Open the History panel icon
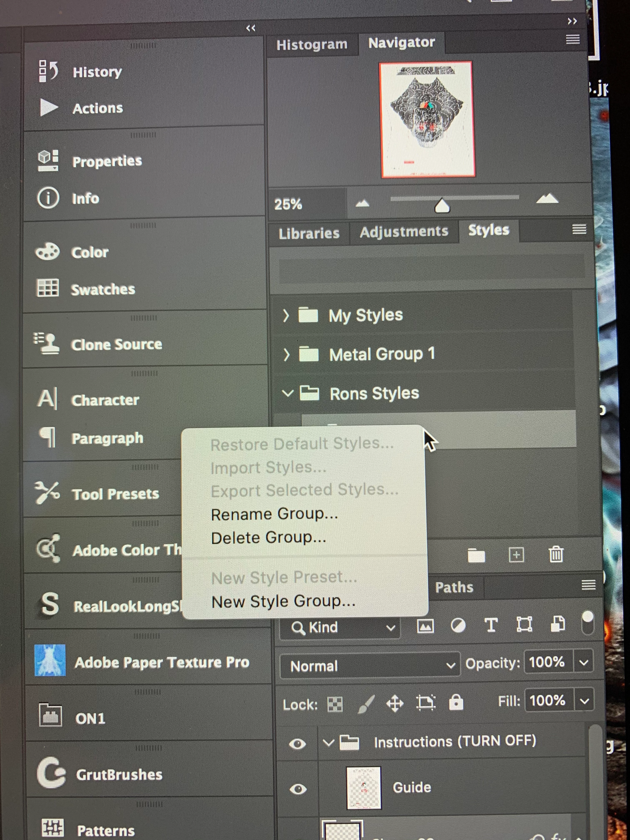The width and height of the screenshot is (630, 840). tap(48, 71)
